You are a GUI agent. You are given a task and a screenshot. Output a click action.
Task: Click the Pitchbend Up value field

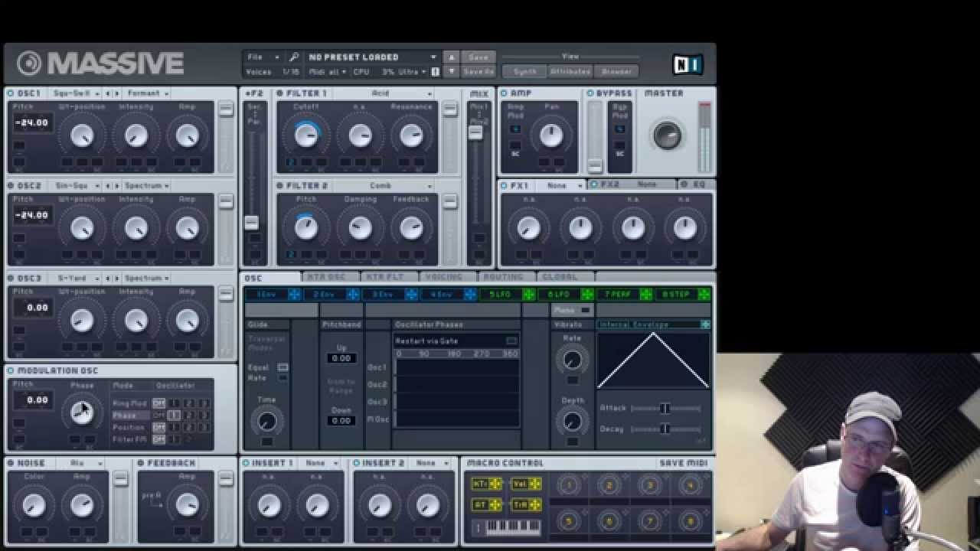point(341,358)
